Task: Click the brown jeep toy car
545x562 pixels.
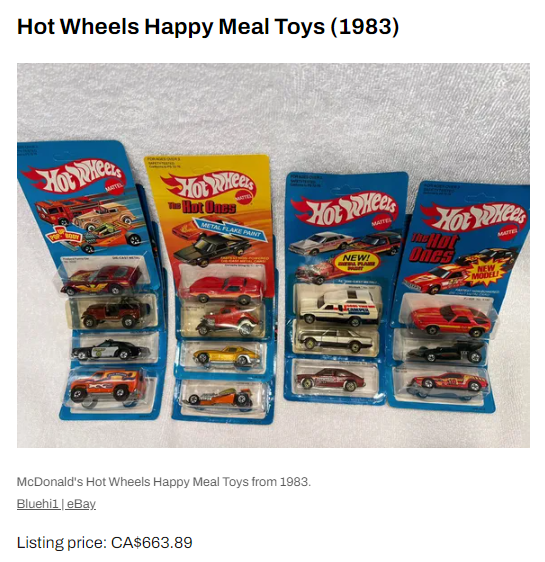Action: click(x=115, y=313)
